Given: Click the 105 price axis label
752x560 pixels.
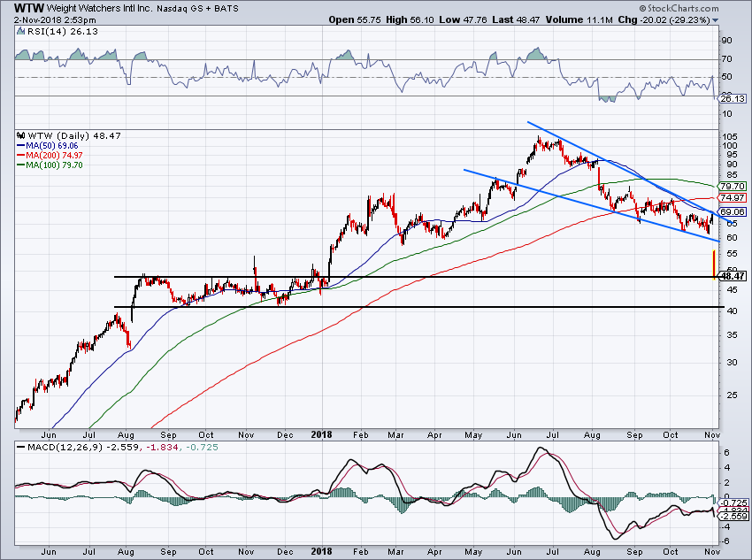Looking at the screenshot, I should click(x=728, y=136).
